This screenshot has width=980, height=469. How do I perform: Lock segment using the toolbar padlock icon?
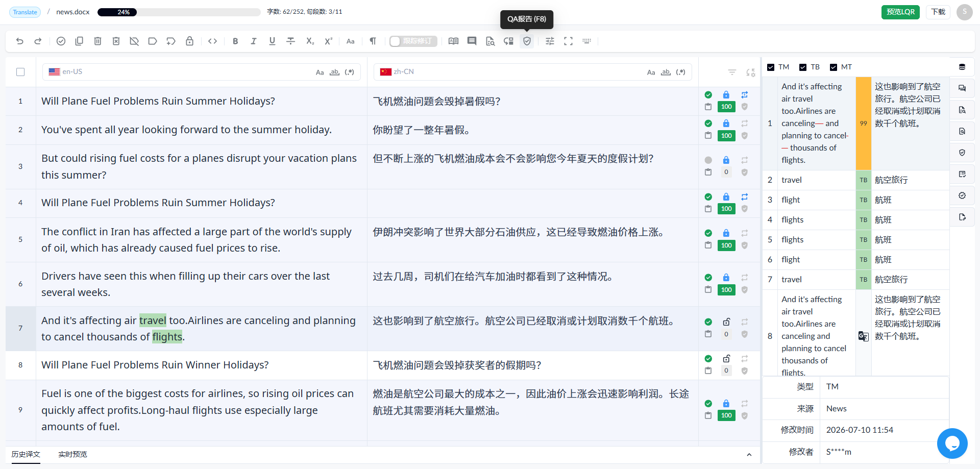point(189,41)
